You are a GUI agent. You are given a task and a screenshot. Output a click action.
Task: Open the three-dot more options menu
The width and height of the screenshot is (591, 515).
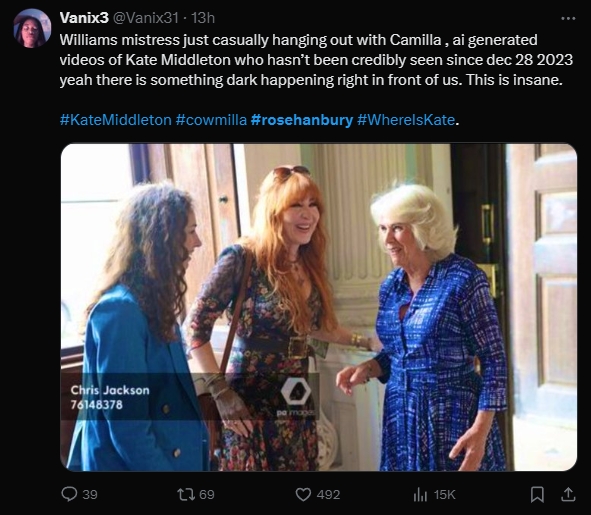(568, 18)
